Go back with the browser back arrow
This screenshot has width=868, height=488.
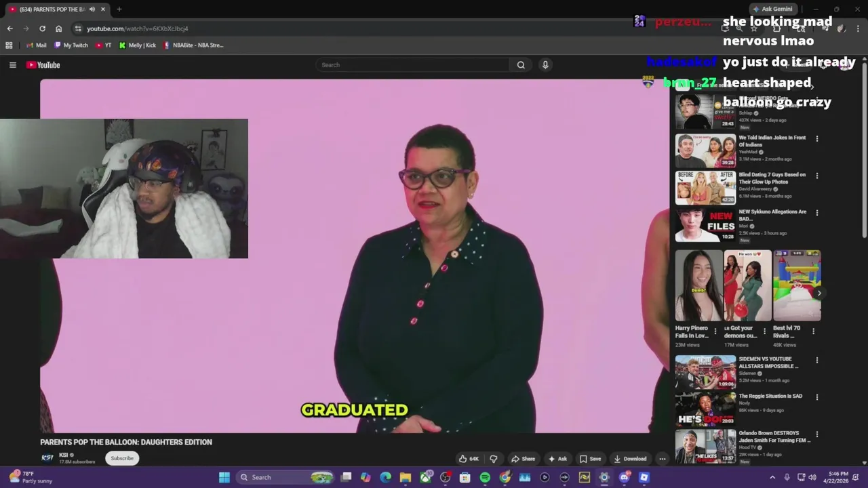point(9,28)
